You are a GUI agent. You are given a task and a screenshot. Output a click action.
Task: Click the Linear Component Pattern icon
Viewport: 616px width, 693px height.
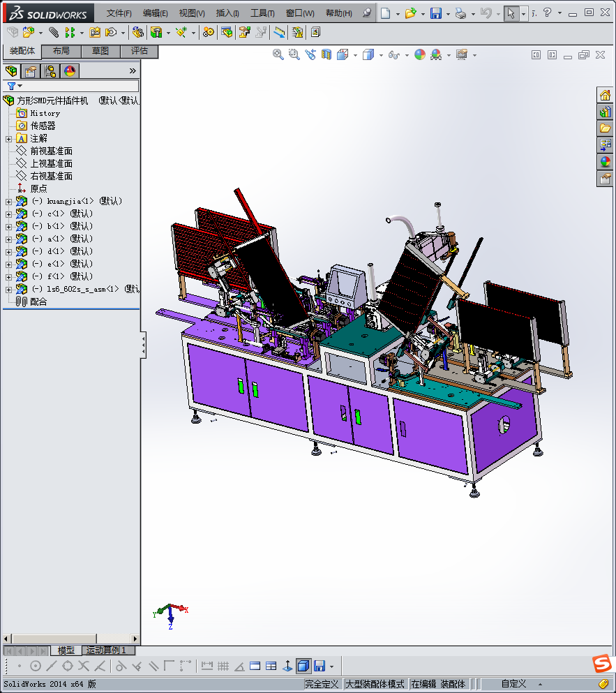point(69,32)
